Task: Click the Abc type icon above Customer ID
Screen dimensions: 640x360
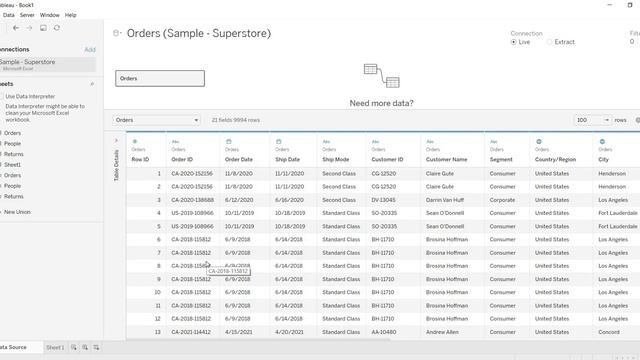Action: tap(375, 142)
